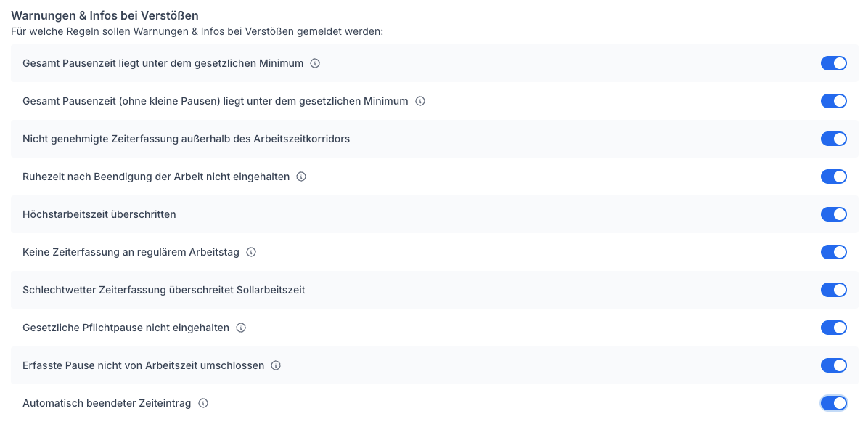Show info for Keine Zeiterfassung an regulärem Arbeitstag
Screen dimensions: 868x430
click(x=251, y=252)
